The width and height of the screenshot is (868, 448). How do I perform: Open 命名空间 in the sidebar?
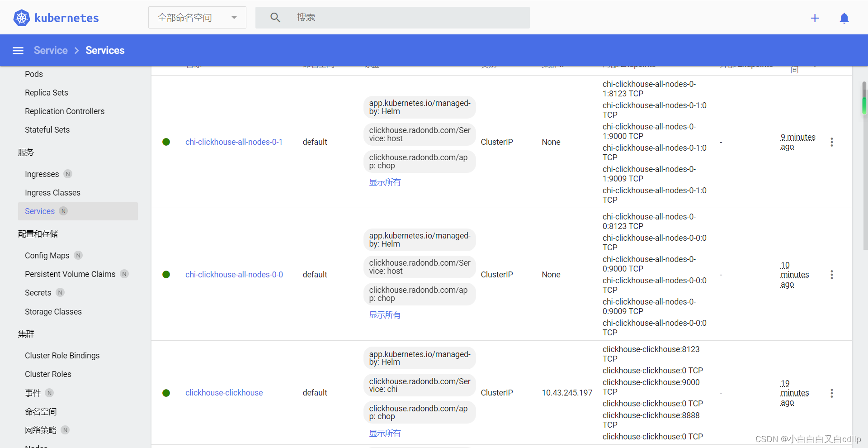(x=41, y=412)
